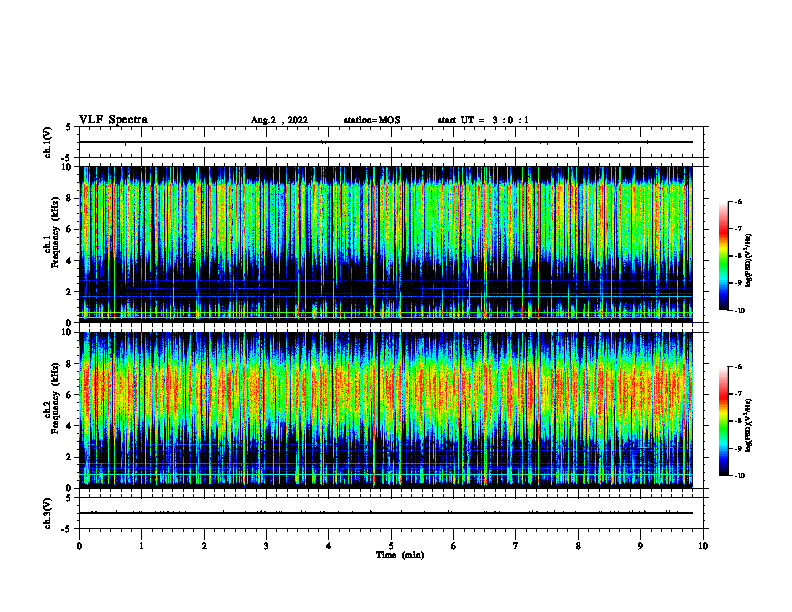Click the ch.3 voltage waveform trace
Viewport: 792px width, 612px height.
coord(386,513)
